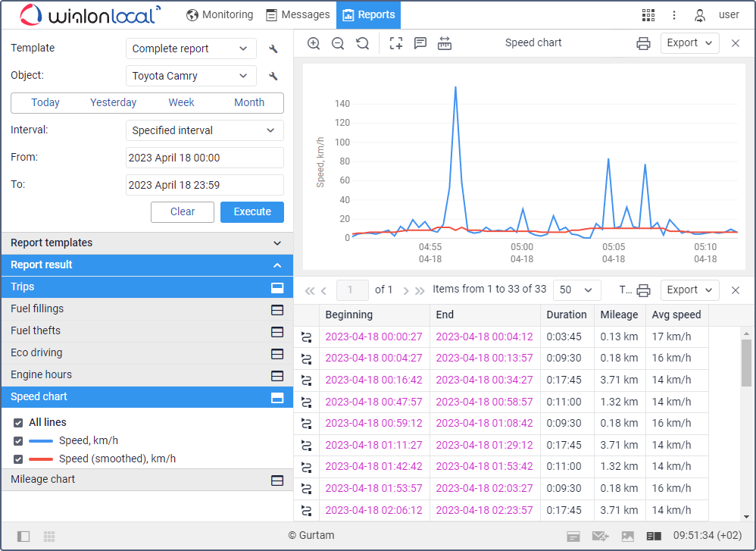Image resolution: width=756 pixels, height=551 pixels.
Task: Zoom in on the speed chart
Action: coord(314,43)
